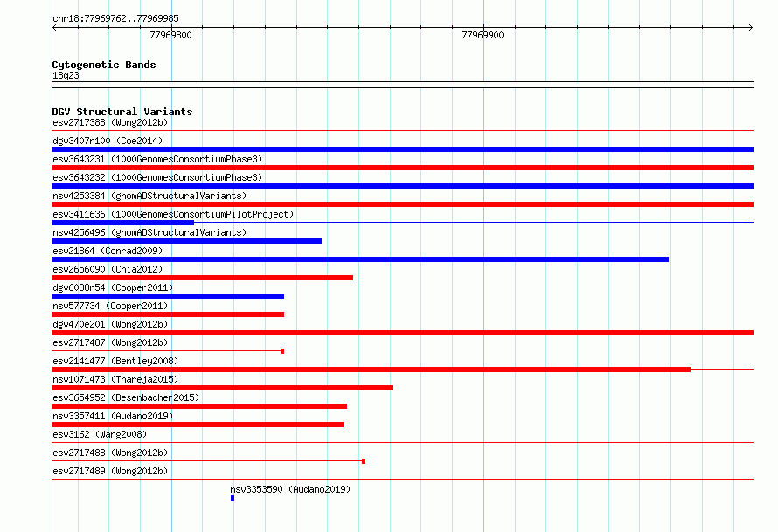The height and width of the screenshot is (532, 778).
Task: Click the esv3654952 red variant bar
Action: click(x=199, y=406)
